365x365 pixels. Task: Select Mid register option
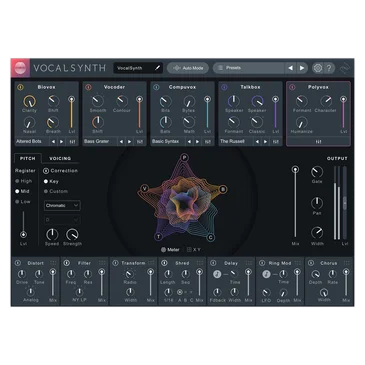tap(22, 191)
